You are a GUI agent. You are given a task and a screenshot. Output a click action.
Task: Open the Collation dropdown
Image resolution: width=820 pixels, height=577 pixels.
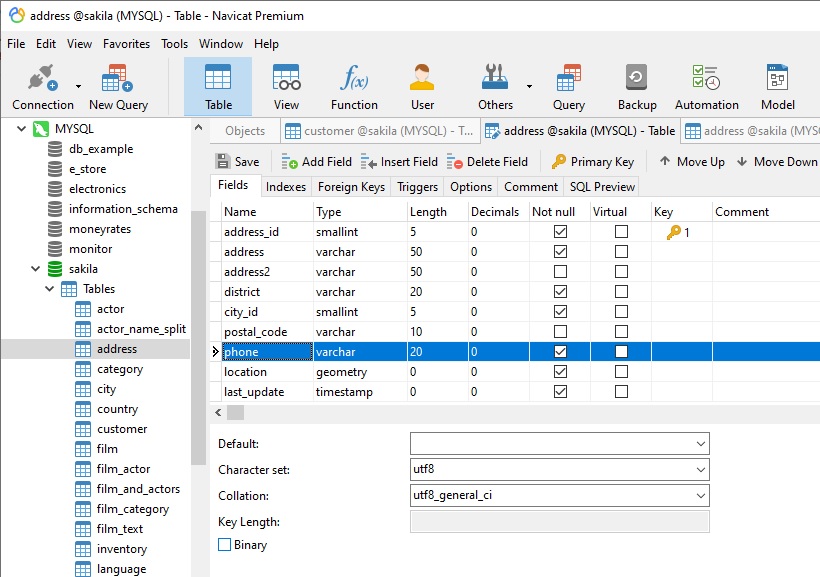point(700,494)
